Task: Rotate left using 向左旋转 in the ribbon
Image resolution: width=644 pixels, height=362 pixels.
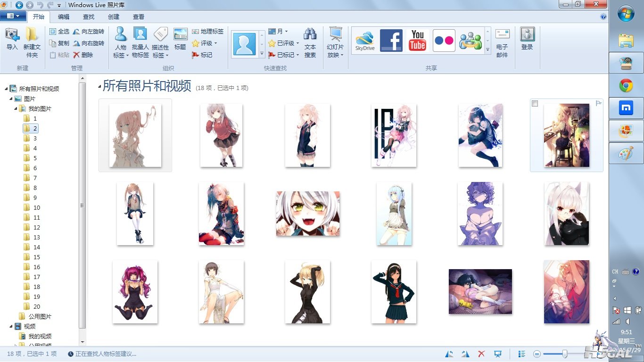Action: pyautogui.click(x=88, y=32)
